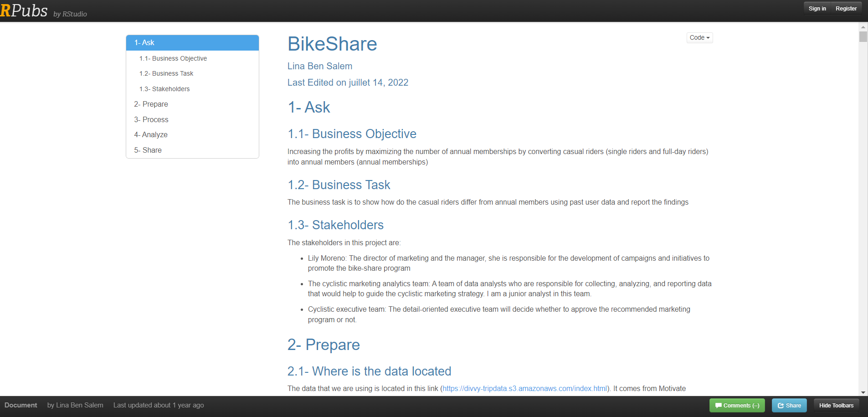Open the Comments speech-bubble button
This screenshot has width=868, height=417.
(x=737, y=405)
